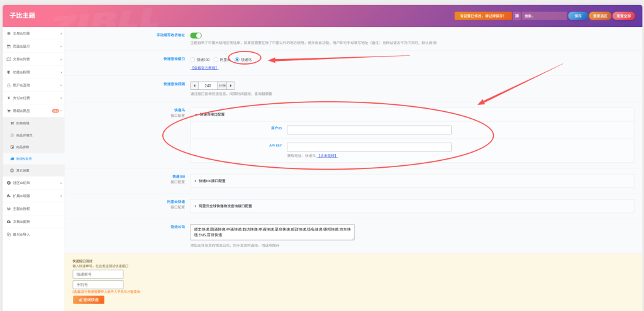Click the 实物商城 cart icon in submenu
Screen dimensions: 644x311
point(12,123)
